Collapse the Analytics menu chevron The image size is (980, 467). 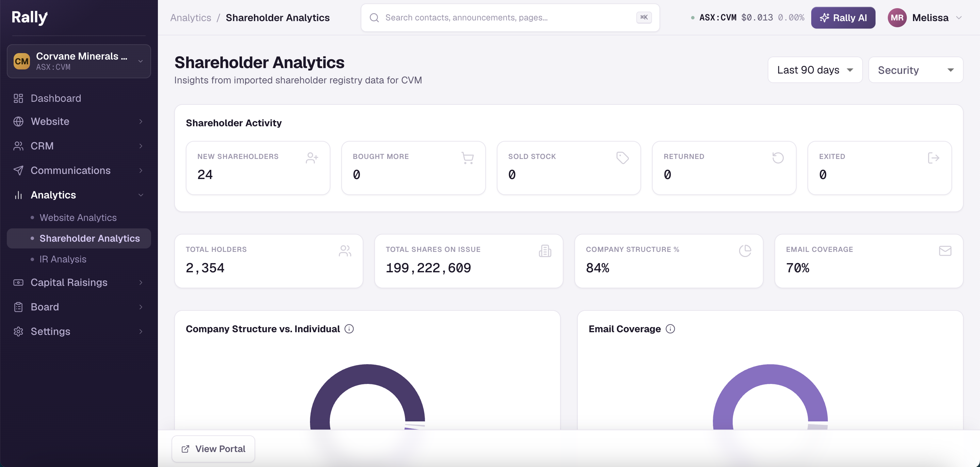[141, 195]
